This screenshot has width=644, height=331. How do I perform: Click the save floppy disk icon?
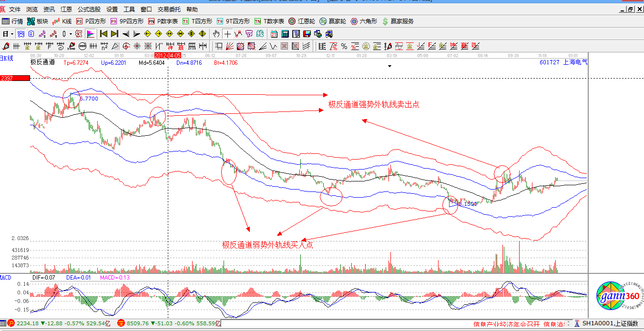coord(307,34)
